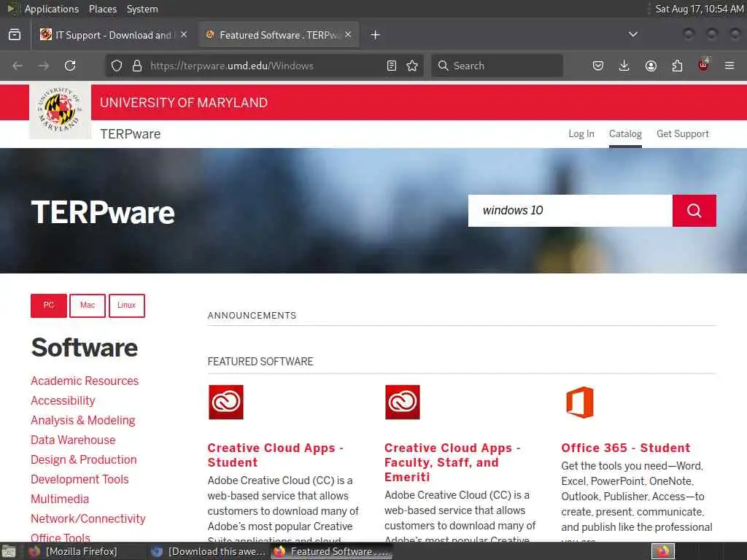Image resolution: width=747 pixels, height=560 pixels.
Task: Expand the list all tabs dropdown arrow
Action: 633,34
